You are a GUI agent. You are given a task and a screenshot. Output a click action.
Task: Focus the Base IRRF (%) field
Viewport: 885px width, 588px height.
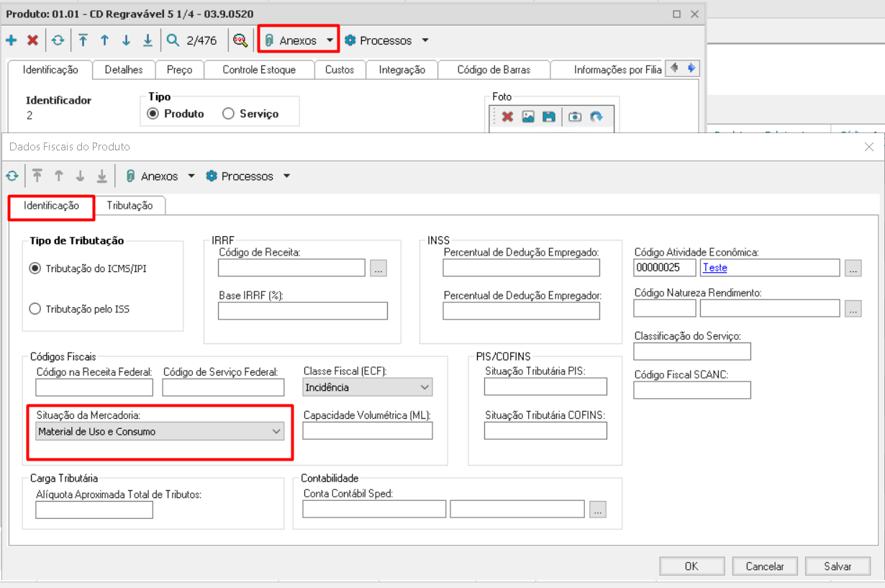point(303,311)
